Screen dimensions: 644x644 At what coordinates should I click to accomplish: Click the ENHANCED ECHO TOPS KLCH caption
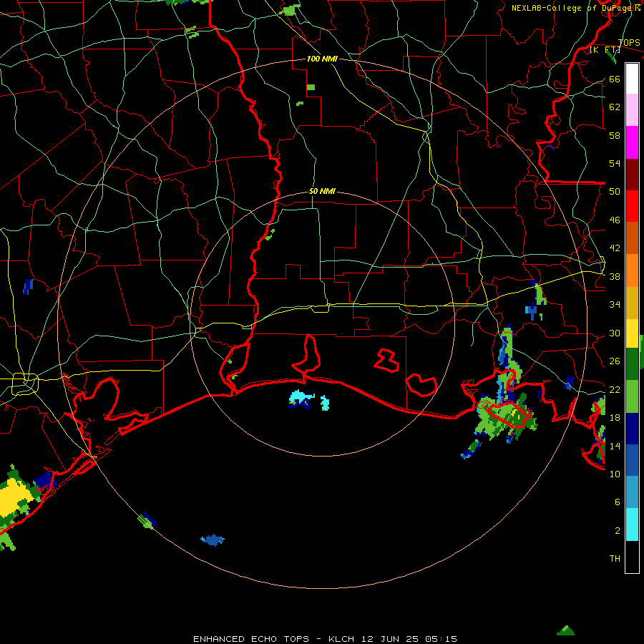tap(325, 639)
